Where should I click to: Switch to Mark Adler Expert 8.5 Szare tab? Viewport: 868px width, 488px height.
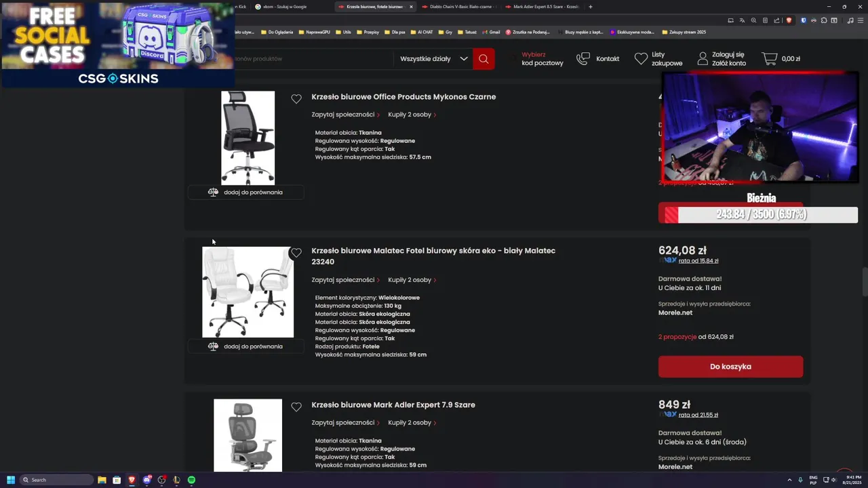coord(542,7)
